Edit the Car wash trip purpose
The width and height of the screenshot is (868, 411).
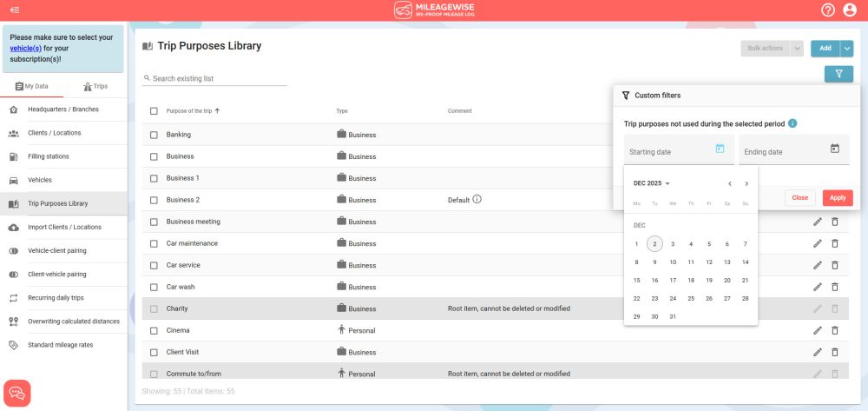pyautogui.click(x=817, y=287)
